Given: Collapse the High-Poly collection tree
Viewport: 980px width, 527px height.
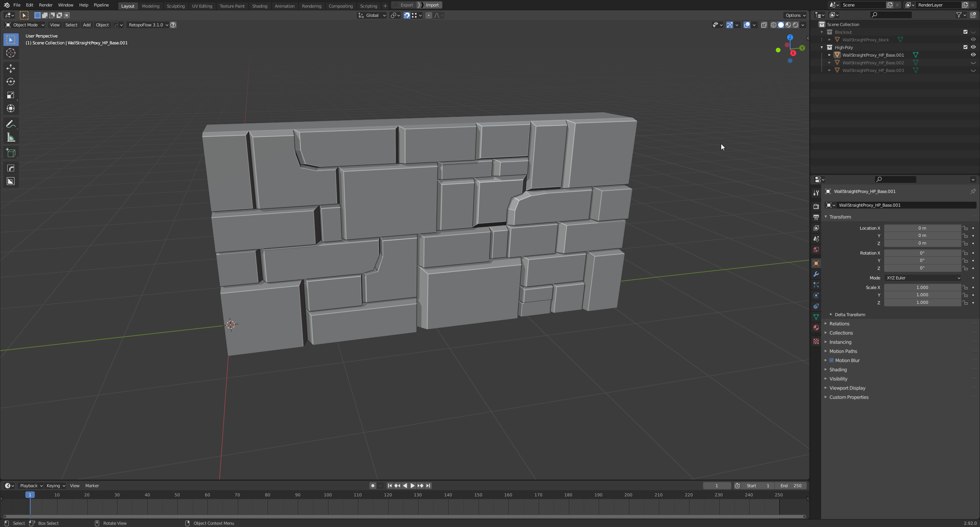Looking at the screenshot, I should pos(822,47).
